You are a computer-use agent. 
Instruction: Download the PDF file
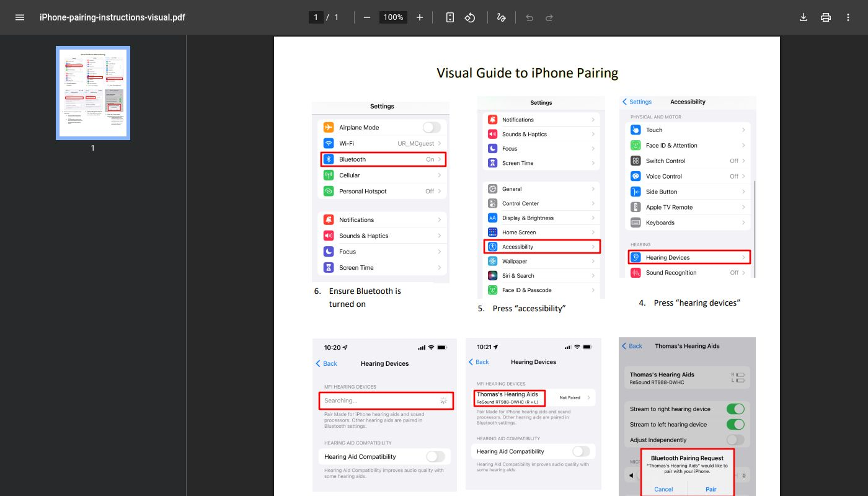[x=804, y=17]
